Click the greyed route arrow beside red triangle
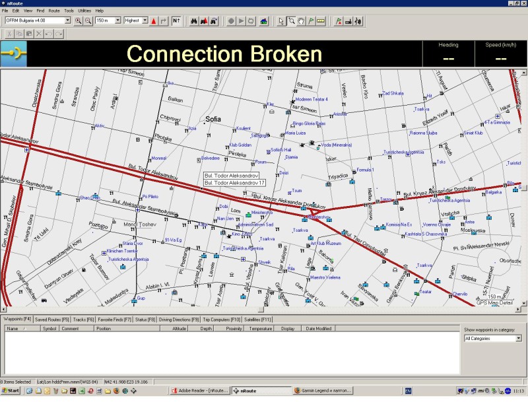Viewport: 528px width, 420px height. 164,21
